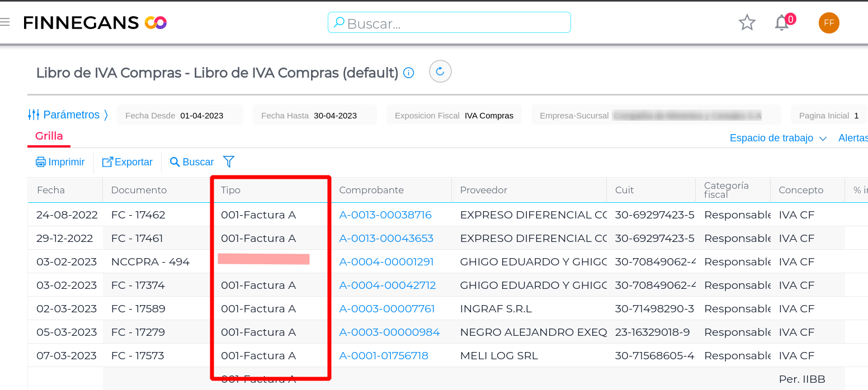Screen dimensions: 868x390
Task: Open the grid filter funnel icon
Action: click(x=228, y=162)
